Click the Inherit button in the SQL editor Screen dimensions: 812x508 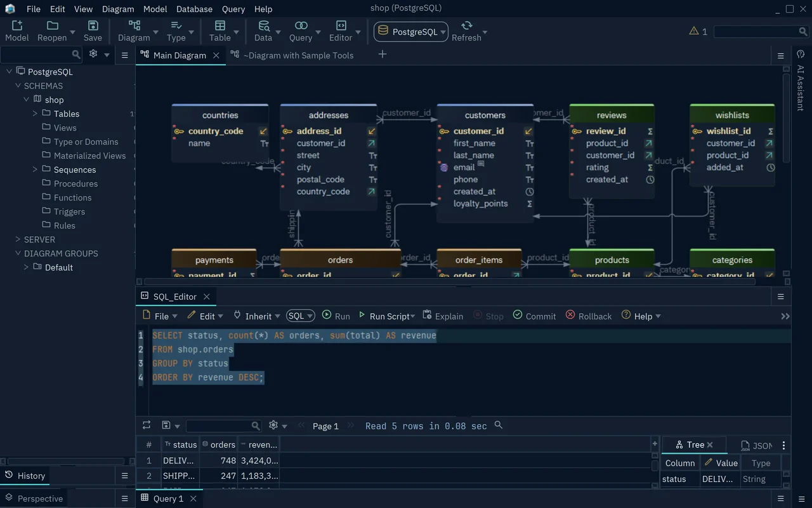(252, 316)
